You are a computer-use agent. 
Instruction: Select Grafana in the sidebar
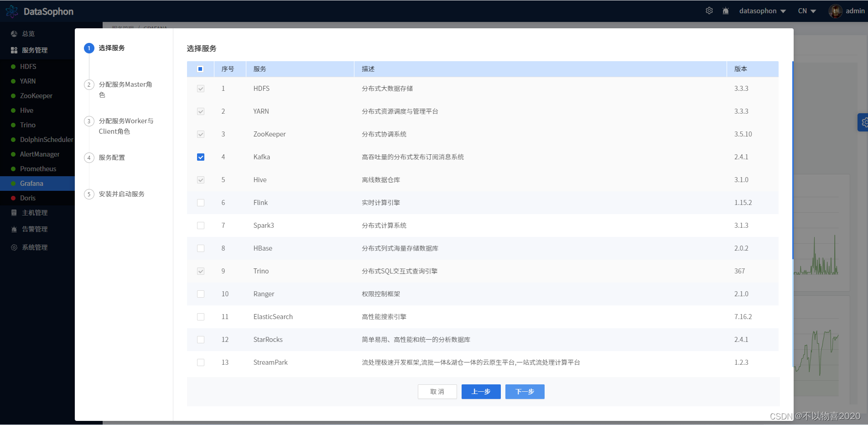[x=37, y=184]
